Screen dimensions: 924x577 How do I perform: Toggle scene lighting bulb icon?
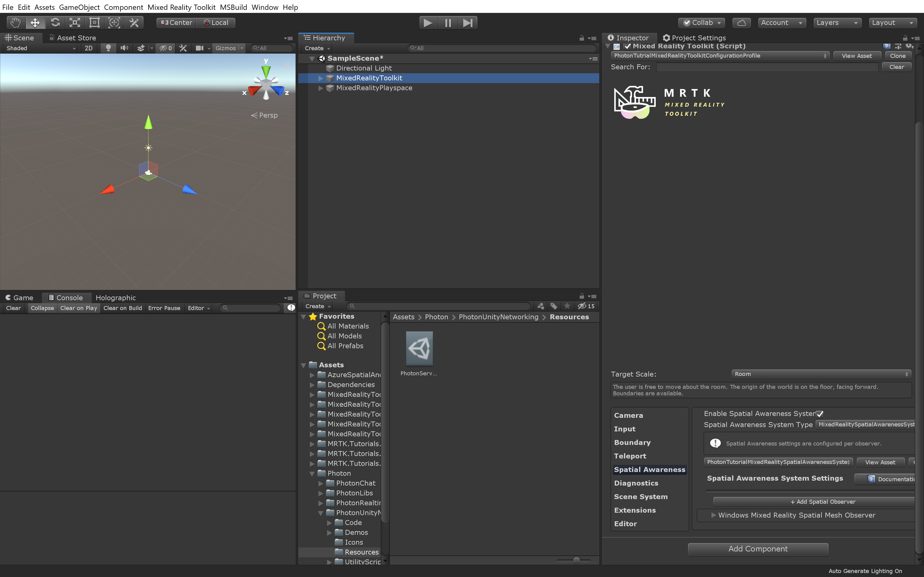pos(108,48)
